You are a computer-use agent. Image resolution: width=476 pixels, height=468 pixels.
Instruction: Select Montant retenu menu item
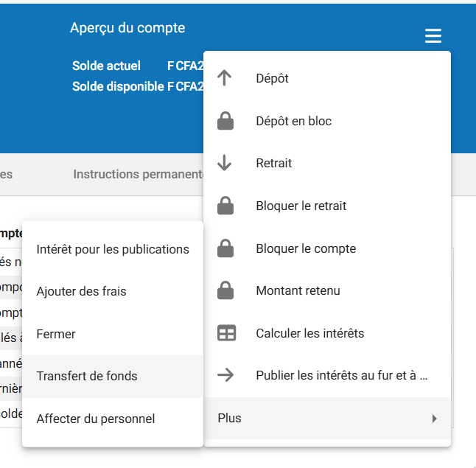[298, 290]
